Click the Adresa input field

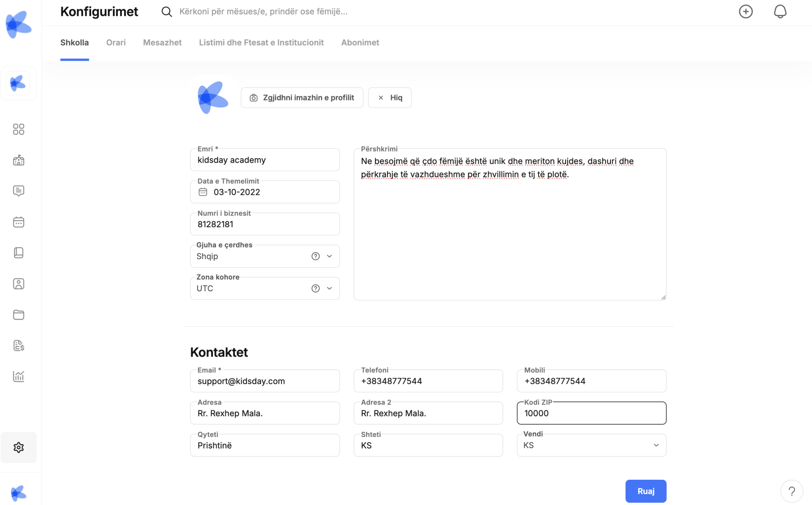click(265, 413)
